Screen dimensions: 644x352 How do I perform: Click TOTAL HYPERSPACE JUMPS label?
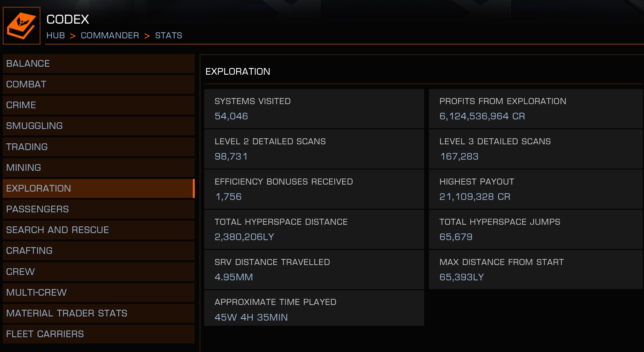click(500, 222)
